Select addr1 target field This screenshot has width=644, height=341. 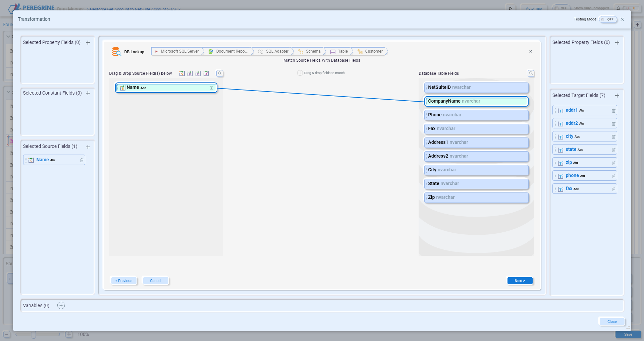585,110
